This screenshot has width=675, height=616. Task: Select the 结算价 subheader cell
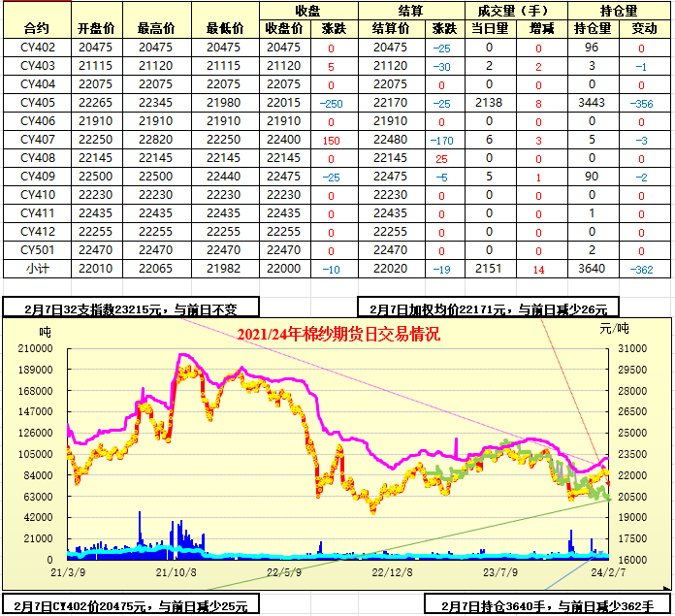391,29
